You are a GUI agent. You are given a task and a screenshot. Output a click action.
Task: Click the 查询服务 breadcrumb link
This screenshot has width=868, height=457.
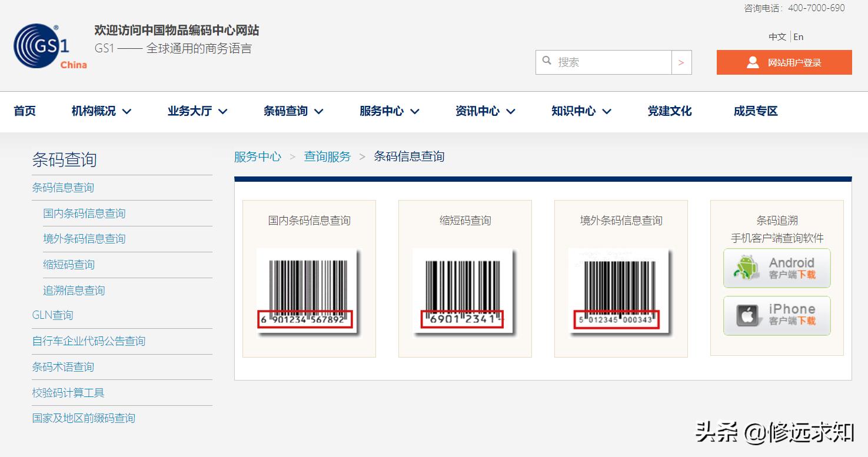coord(327,156)
